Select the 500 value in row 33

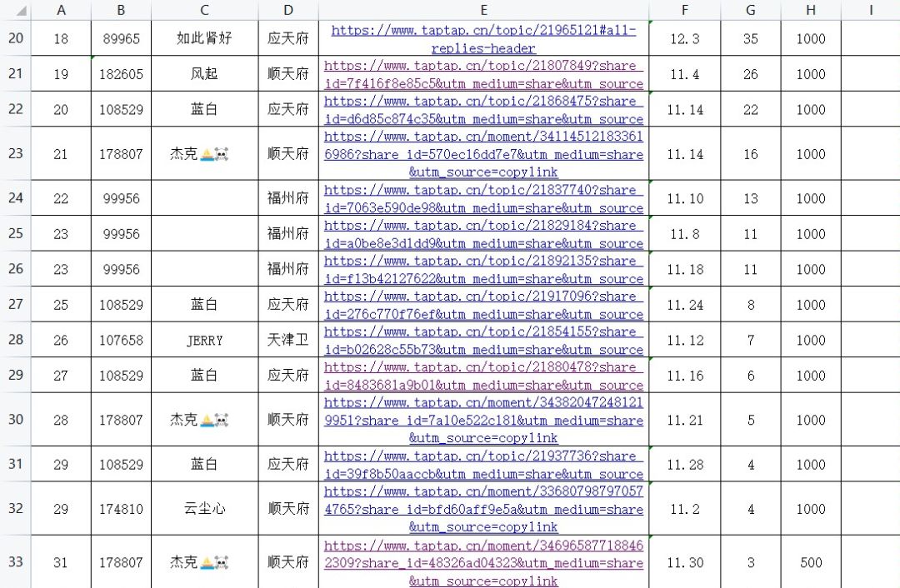pyautogui.click(x=811, y=562)
